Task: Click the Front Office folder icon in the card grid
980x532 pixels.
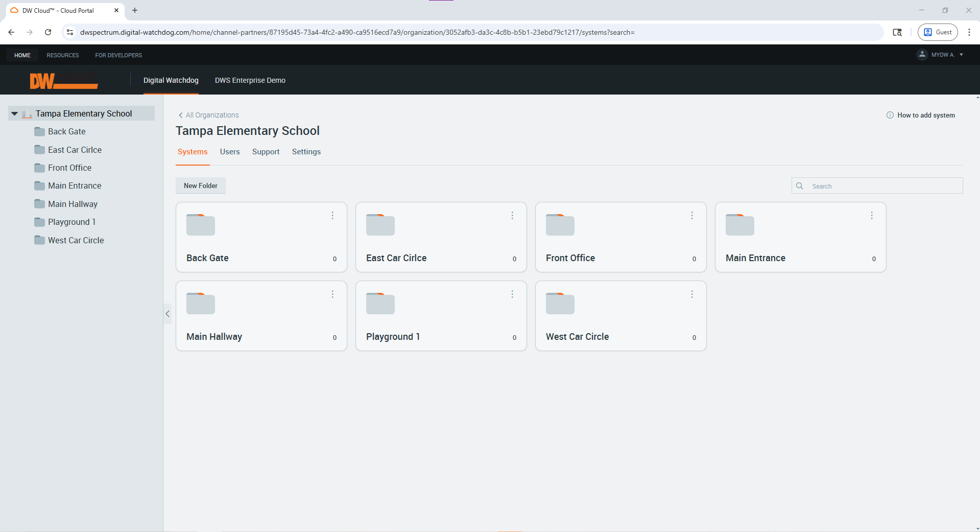Action: [x=560, y=225]
